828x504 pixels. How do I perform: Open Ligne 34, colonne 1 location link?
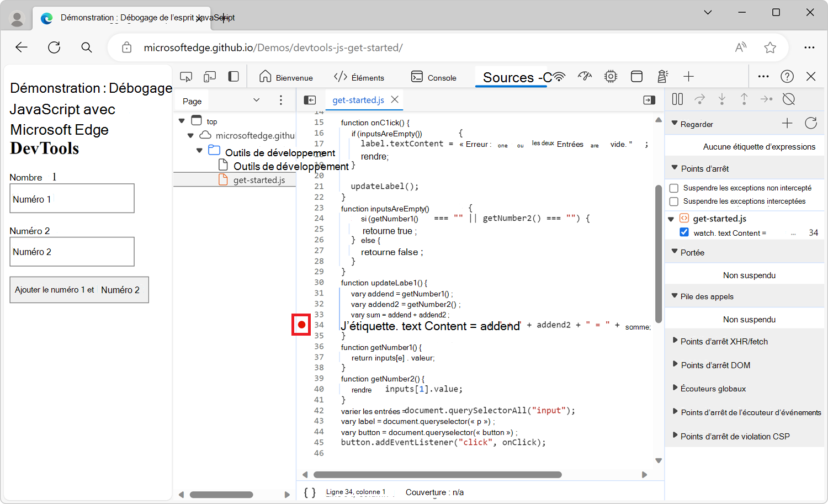tap(356, 491)
